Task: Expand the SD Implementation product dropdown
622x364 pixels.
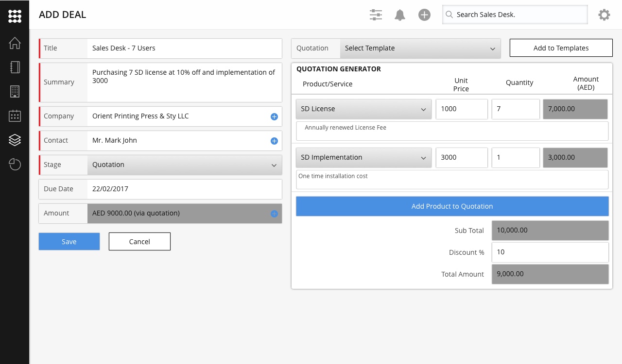Action: (363, 158)
